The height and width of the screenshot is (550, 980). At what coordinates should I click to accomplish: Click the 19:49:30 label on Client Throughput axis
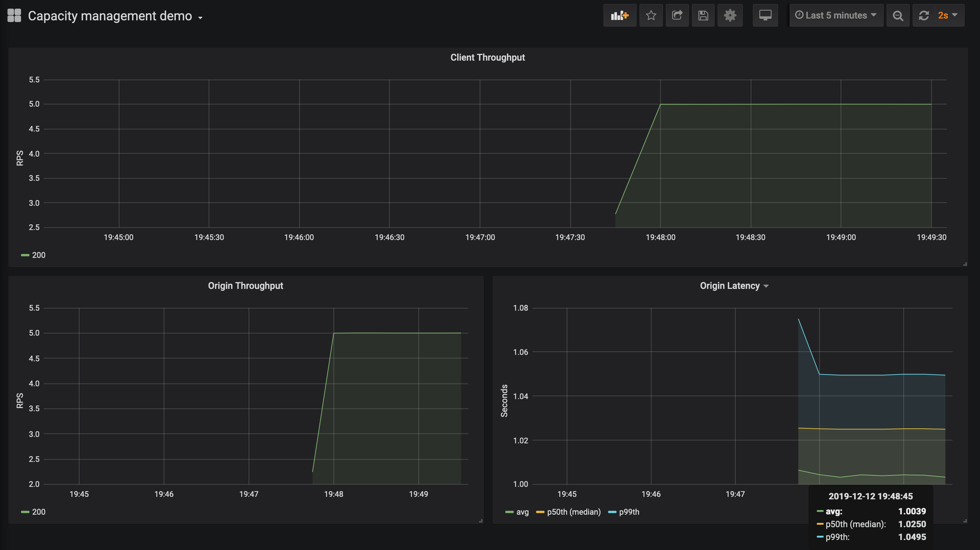(931, 237)
